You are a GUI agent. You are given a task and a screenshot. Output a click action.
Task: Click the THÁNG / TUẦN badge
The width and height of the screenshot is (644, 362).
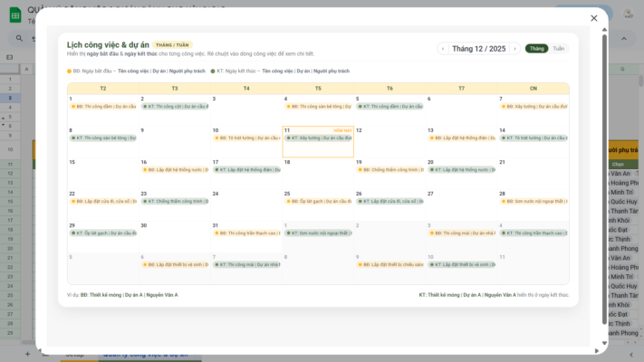171,44
